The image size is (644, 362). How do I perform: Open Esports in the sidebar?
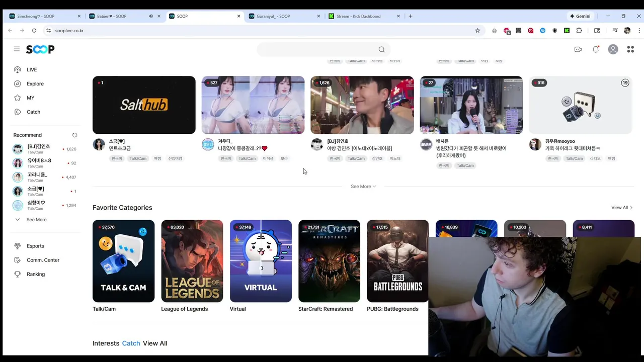coord(35,246)
